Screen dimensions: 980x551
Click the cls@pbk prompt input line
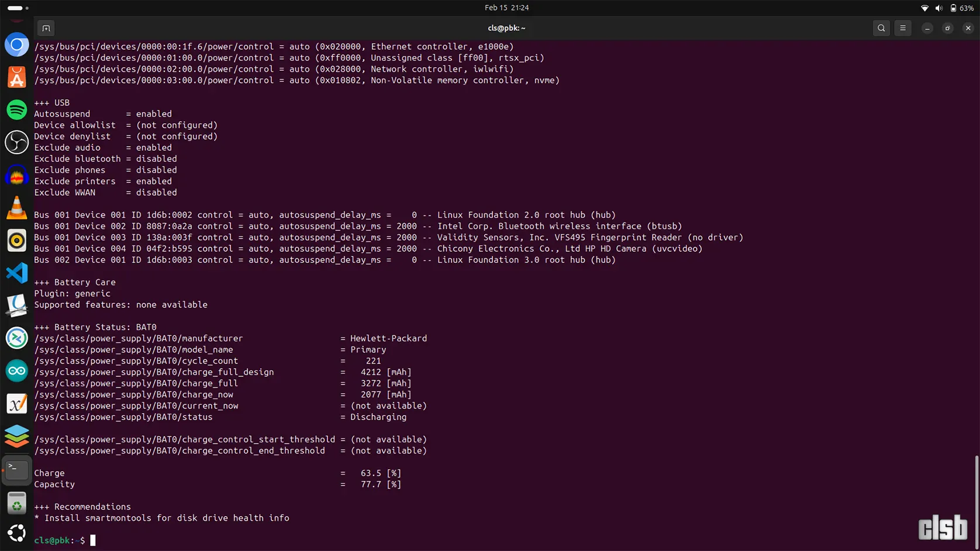tap(64, 540)
